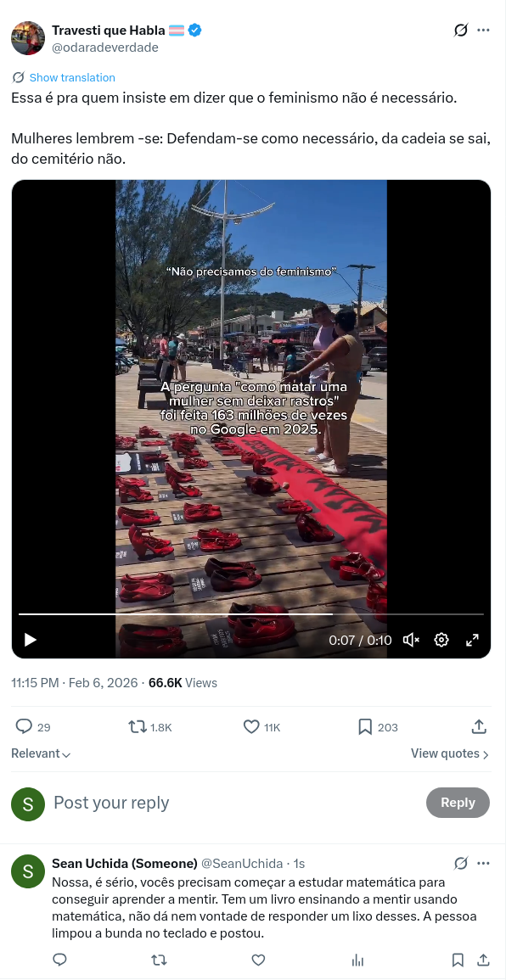Image resolution: width=506 pixels, height=980 pixels.
Task: Open Sean Uchida reply's more options menu
Action: point(483,863)
